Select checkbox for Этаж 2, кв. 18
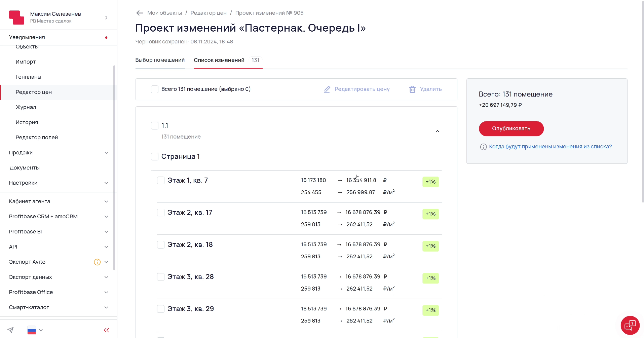 (161, 245)
